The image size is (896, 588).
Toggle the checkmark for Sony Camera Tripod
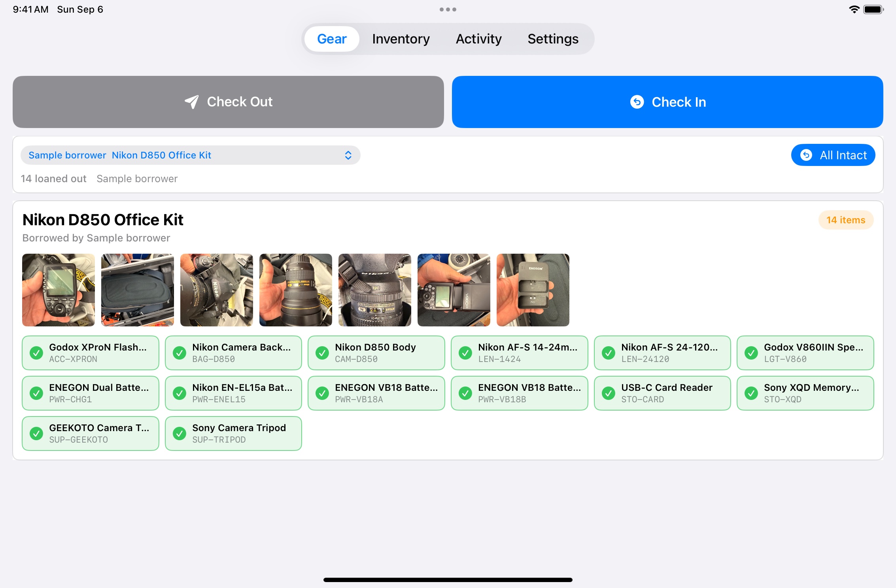click(x=180, y=433)
